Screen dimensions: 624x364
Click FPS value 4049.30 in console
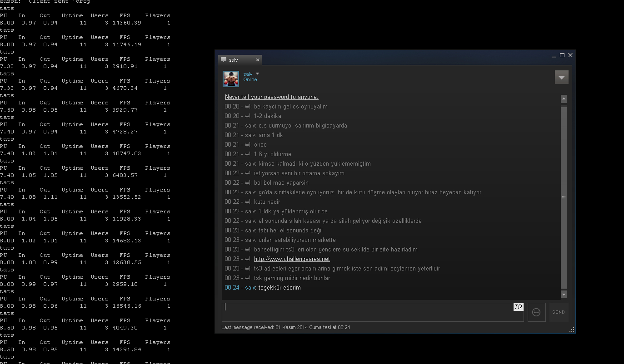tap(125, 328)
